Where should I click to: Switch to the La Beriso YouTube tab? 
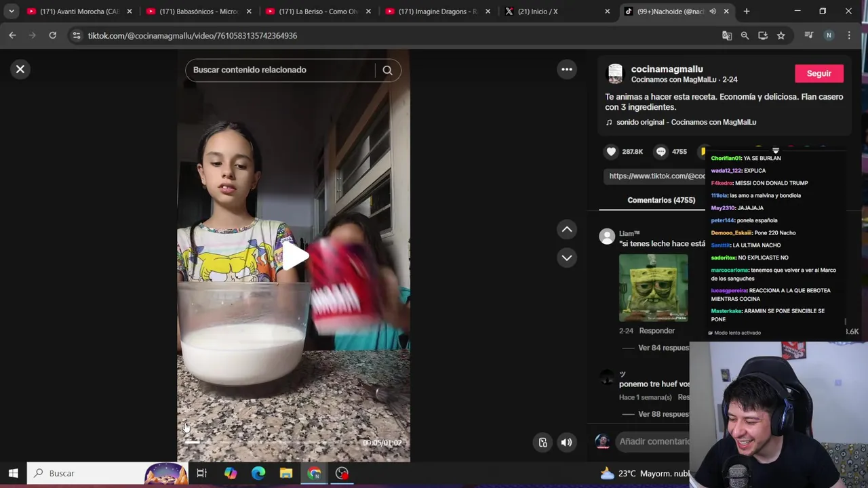(x=319, y=12)
